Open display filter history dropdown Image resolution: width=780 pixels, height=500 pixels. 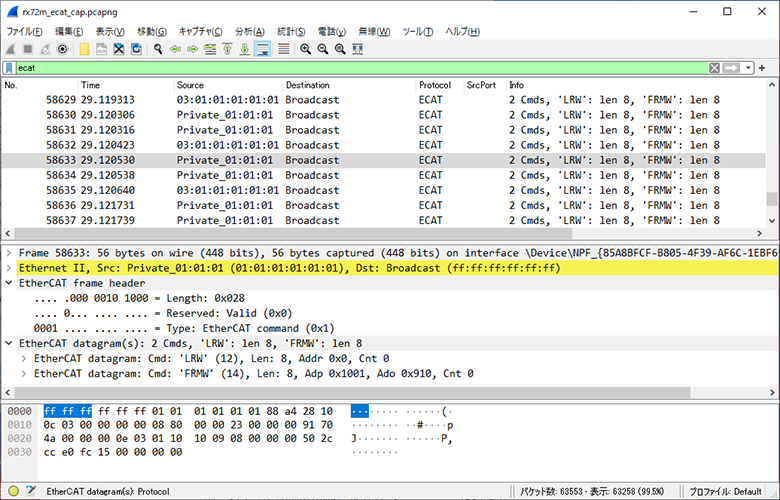[748, 68]
